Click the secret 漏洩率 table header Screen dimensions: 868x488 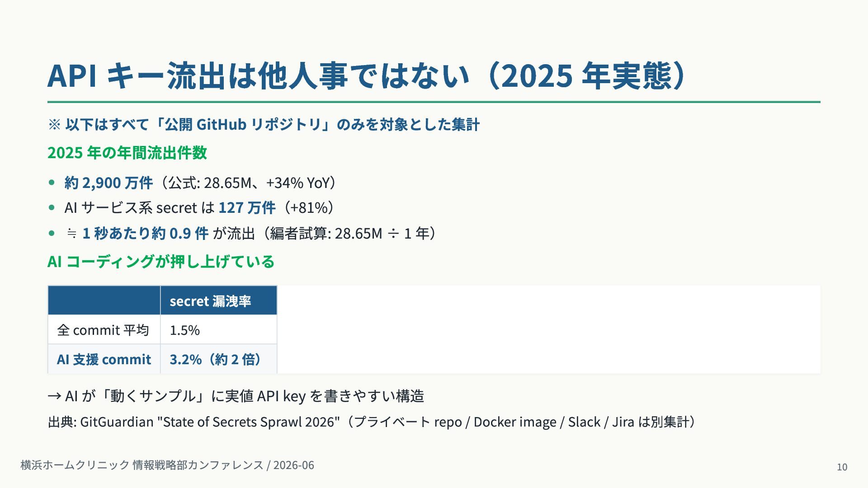(219, 300)
